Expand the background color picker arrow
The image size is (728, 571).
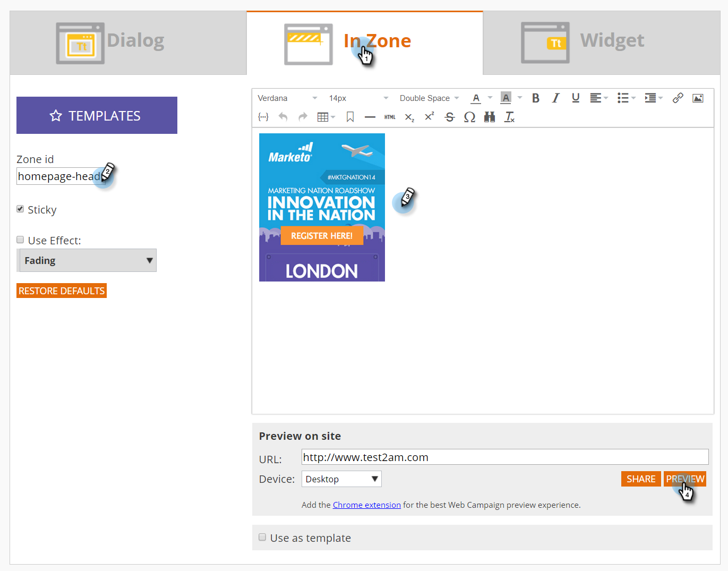click(520, 98)
